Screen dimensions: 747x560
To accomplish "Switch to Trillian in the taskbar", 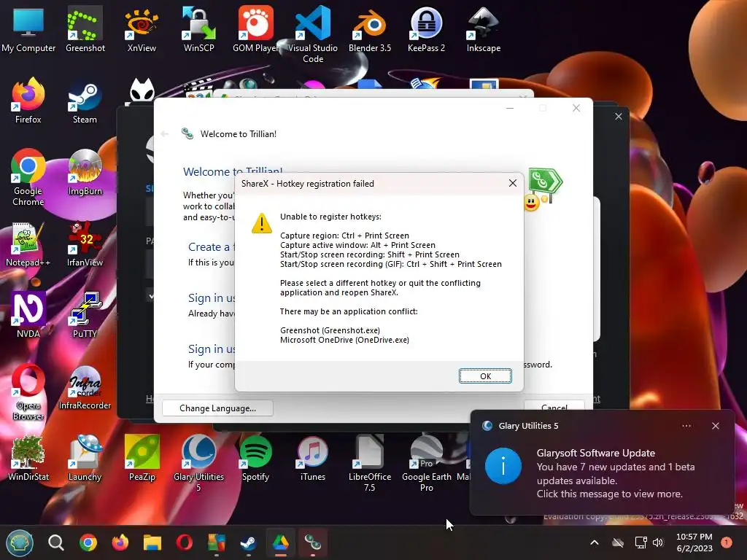I will tap(312, 542).
